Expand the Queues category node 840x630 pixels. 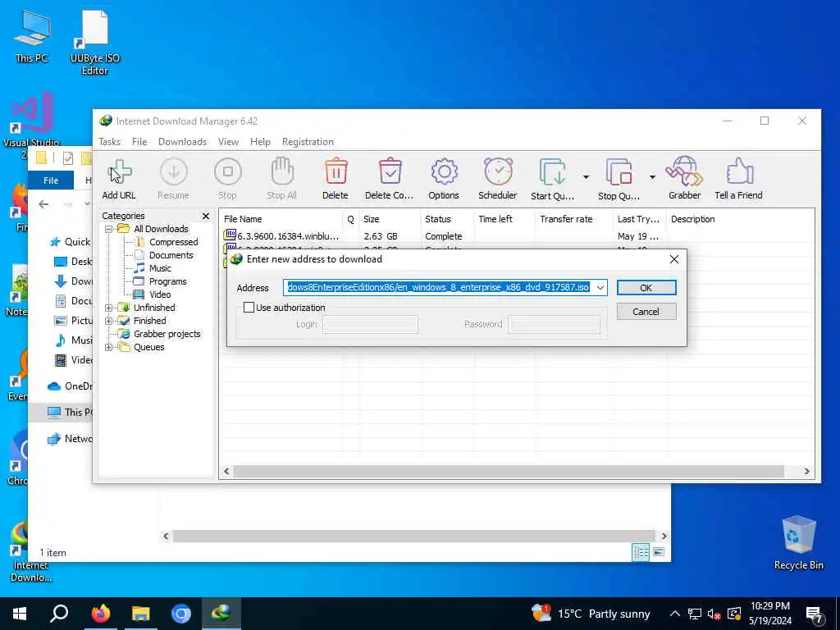pyautogui.click(x=109, y=347)
